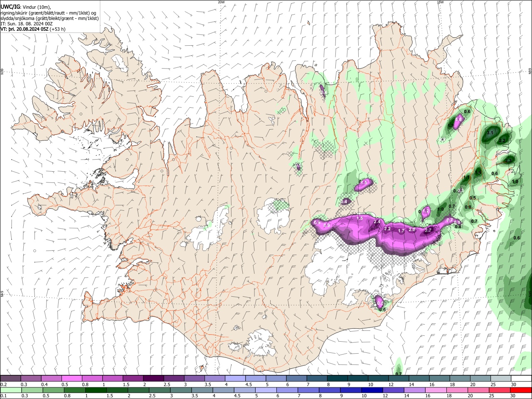Click the red 30 swatch in lower legend
This screenshot has width=532, height=399.
coord(521,390)
